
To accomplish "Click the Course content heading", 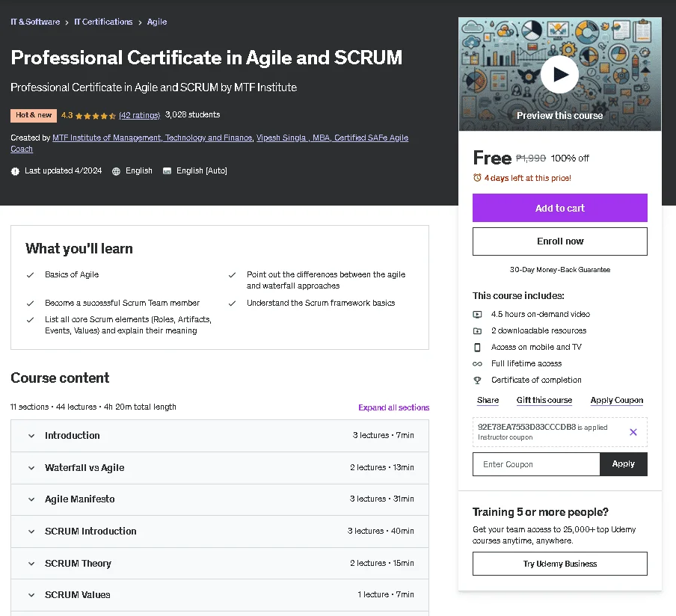I will click(x=60, y=378).
